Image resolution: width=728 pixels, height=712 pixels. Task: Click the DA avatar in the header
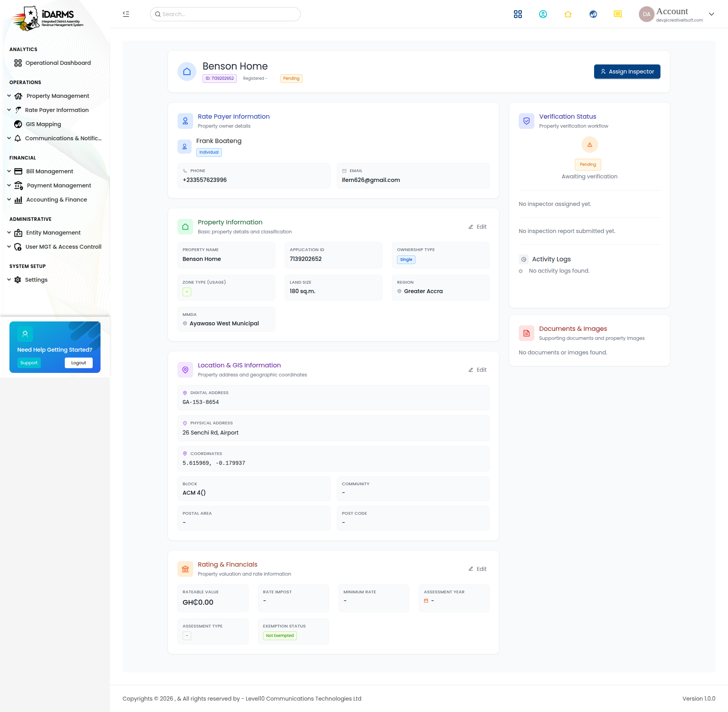click(647, 14)
